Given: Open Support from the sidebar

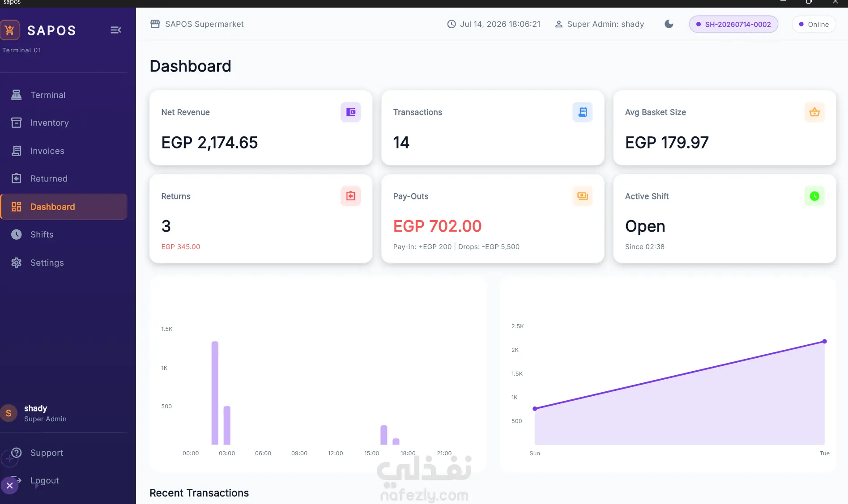Looking at the screenshot, I should 64,453.
